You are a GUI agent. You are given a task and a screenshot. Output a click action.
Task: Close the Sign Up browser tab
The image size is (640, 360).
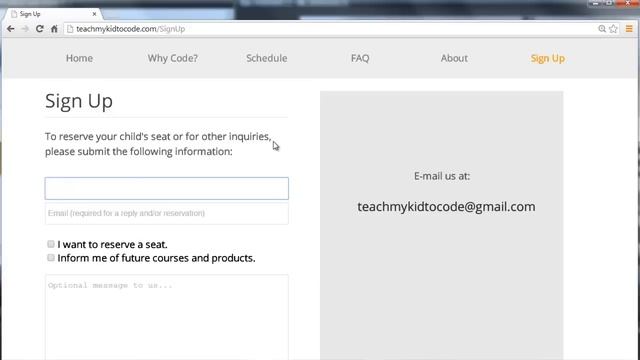(x=94, y=14)
